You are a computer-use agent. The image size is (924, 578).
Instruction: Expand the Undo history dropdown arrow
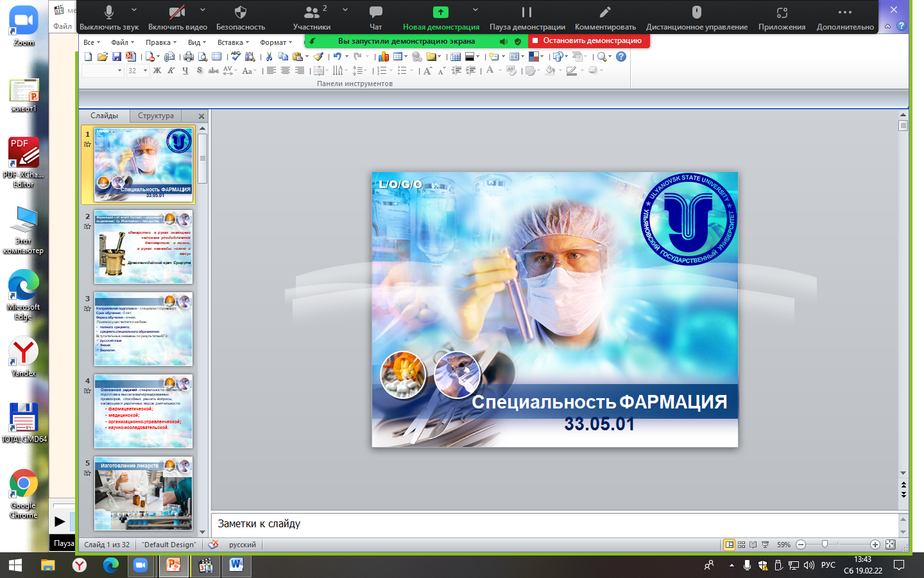346,57
